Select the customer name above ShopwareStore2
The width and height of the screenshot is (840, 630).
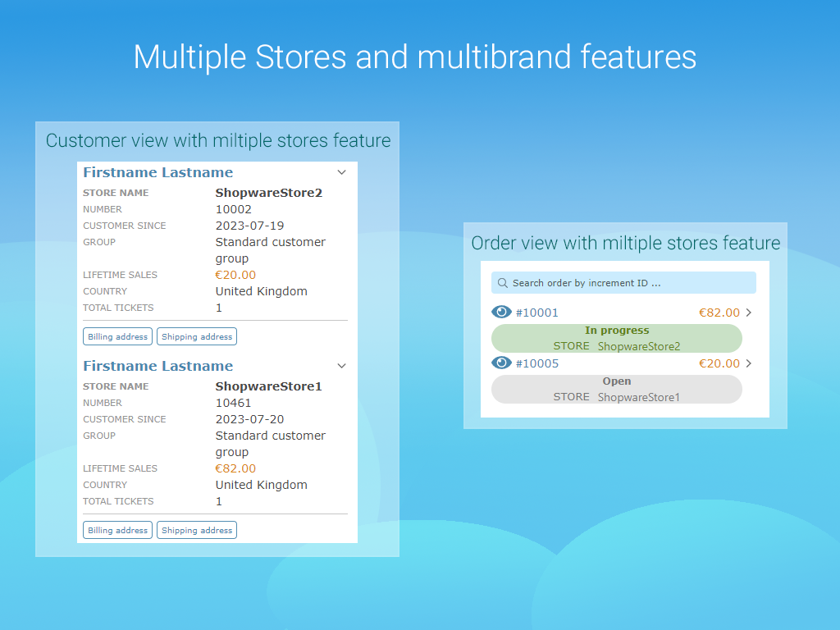157,172
